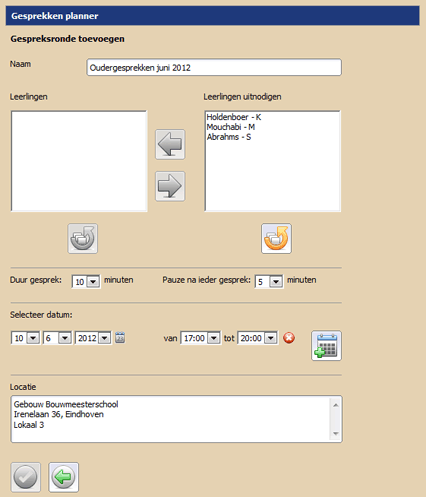
Task: Click the Locatie scrollbar up arrow
Action: point(336,405)
